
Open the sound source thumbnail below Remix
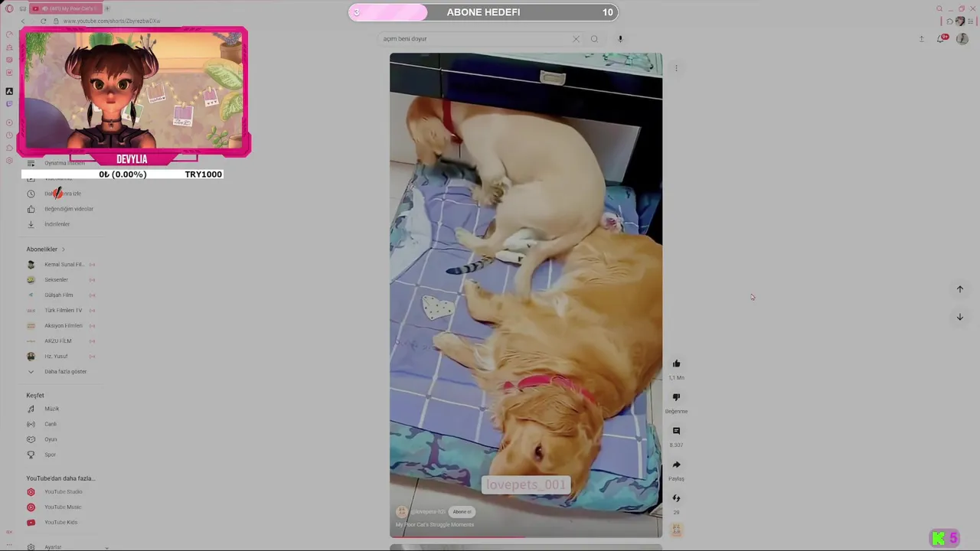676,529
